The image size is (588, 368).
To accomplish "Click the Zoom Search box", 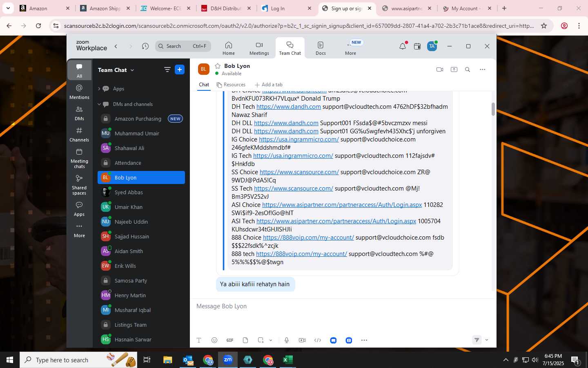I will (183, 46).
